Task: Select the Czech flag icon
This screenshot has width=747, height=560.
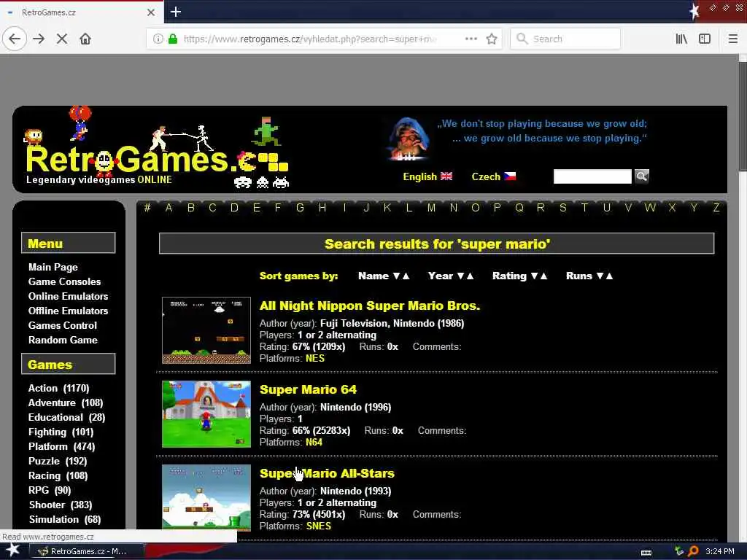Action: [x=510, y=176]
